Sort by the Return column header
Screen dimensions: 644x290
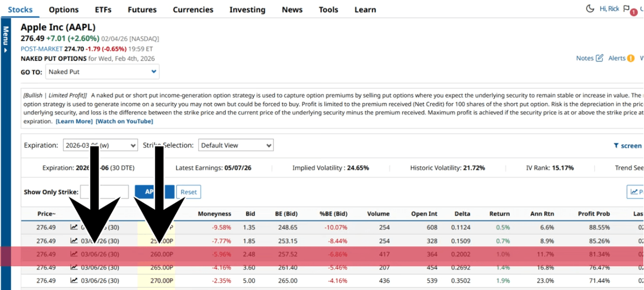pos(500,214)
